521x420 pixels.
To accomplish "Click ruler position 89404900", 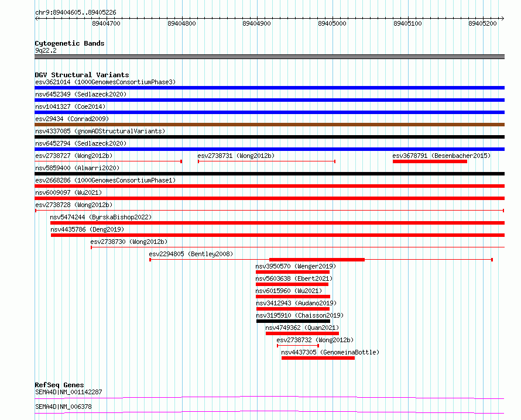I will pyautogui.click(x=257, y=23).
